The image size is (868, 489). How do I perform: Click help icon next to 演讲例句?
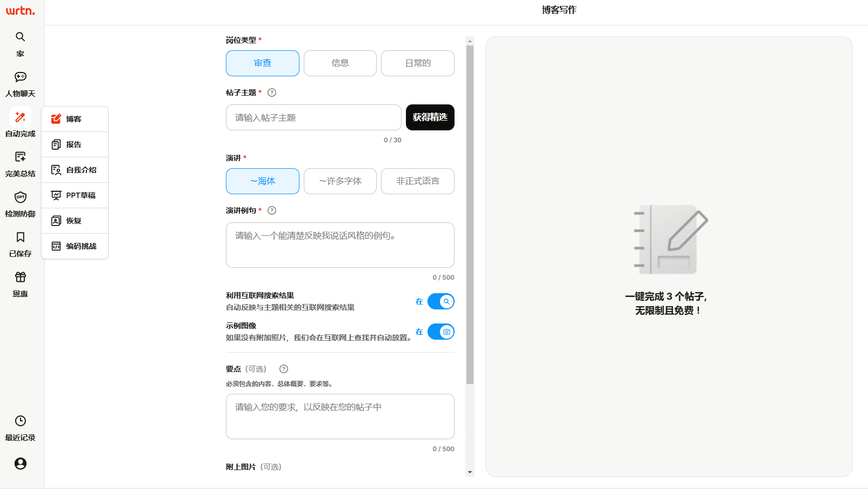272,210
